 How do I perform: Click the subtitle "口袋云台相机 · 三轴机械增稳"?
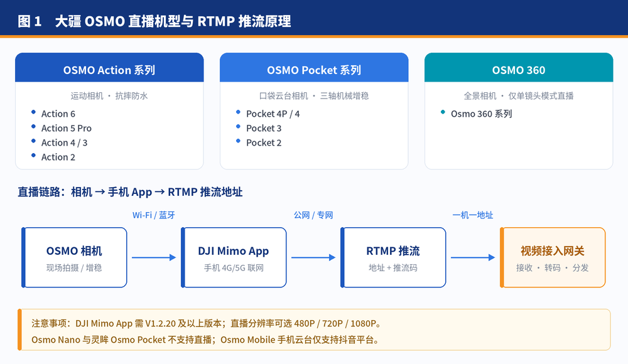tap(314, 95)
